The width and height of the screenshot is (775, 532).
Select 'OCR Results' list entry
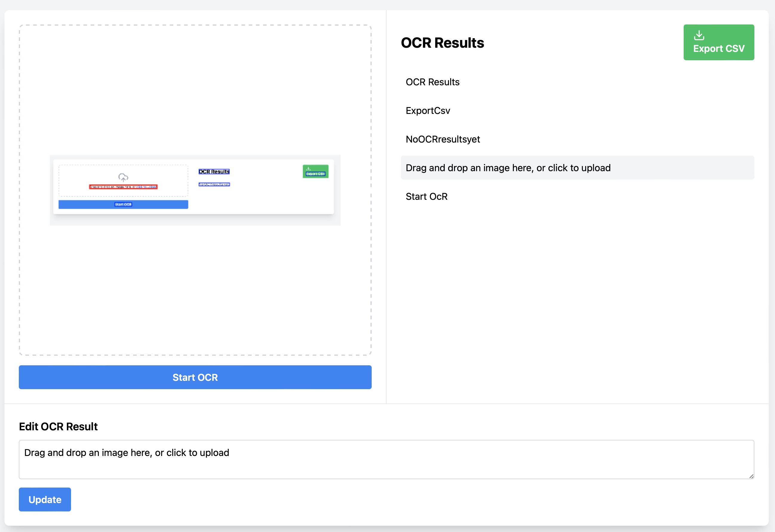[577, 82]
